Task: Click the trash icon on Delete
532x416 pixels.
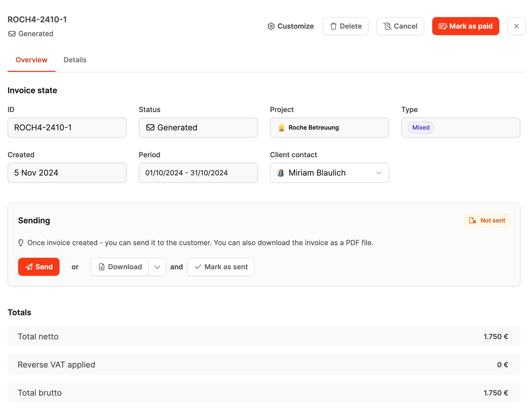Action: click(x=333, y=26)
